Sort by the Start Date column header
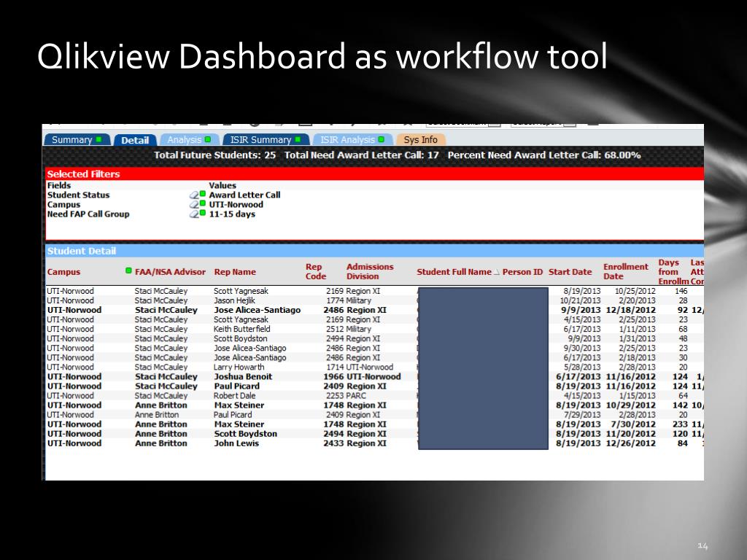 pyautogui.click(x=570, y=272)
